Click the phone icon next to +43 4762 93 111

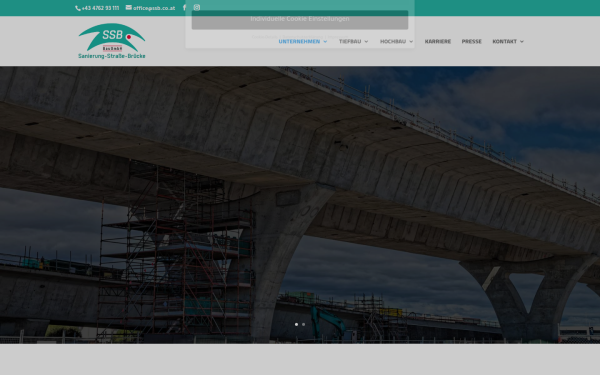click(x=78, y=8)
